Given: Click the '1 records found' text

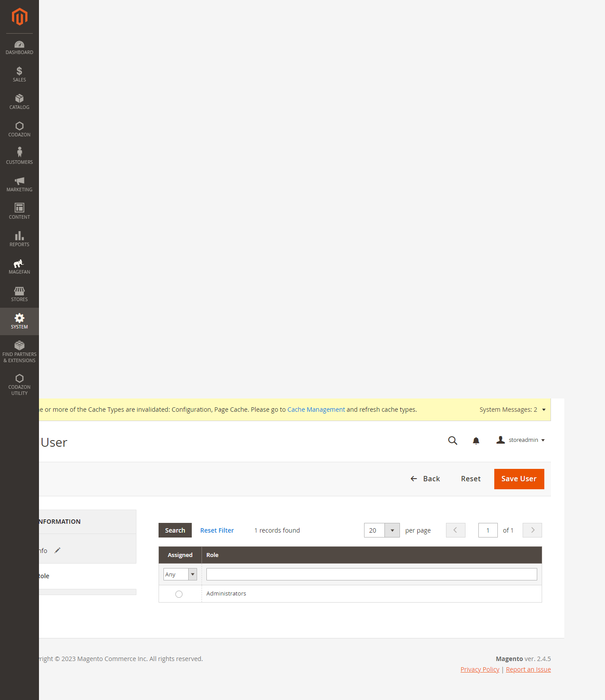Looking at the screenshot, I should pyautogui.click(x=277, y=530).
